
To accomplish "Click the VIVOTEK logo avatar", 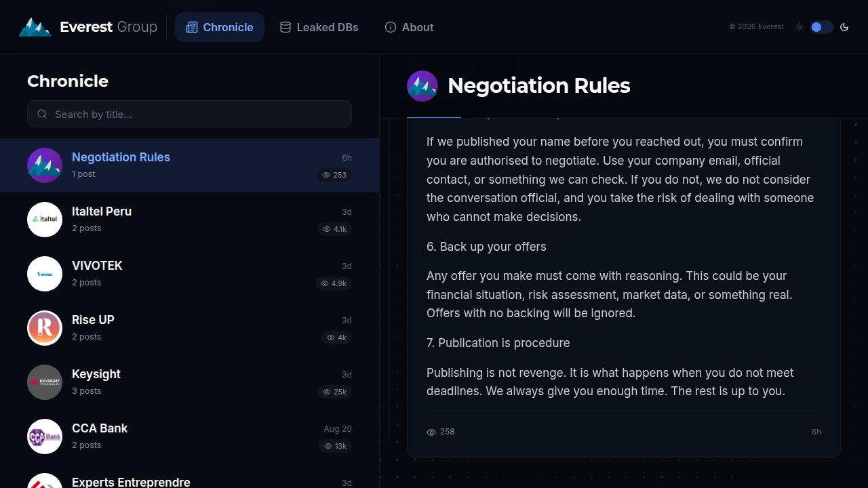I will [45, 274].
